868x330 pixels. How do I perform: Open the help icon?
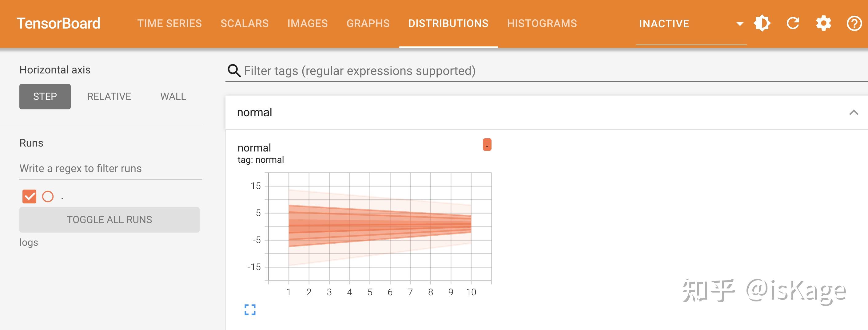[x=854, y=23]
